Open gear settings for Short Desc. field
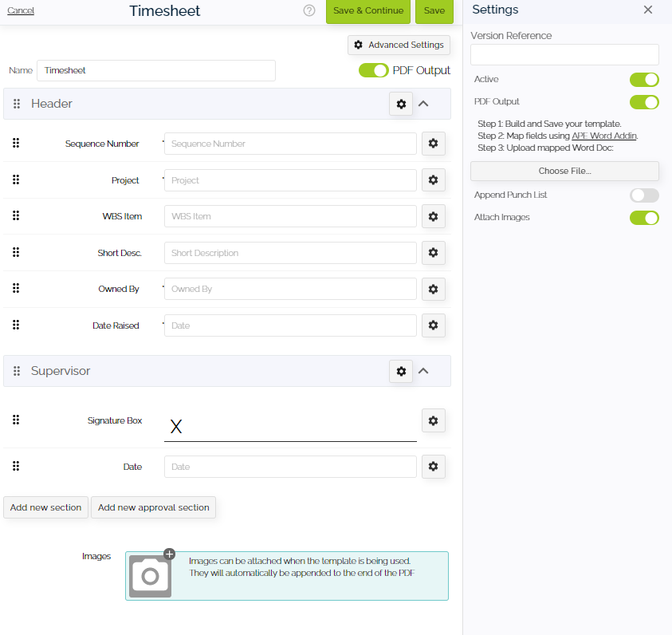Viewport: 672px width, 635px height. coord(434,253)
